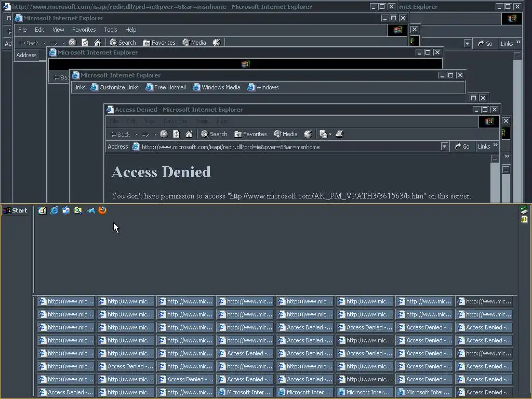Open Free Hotmail on the Links bar
Screen dimensions: 532x399
tap(166, 87)
